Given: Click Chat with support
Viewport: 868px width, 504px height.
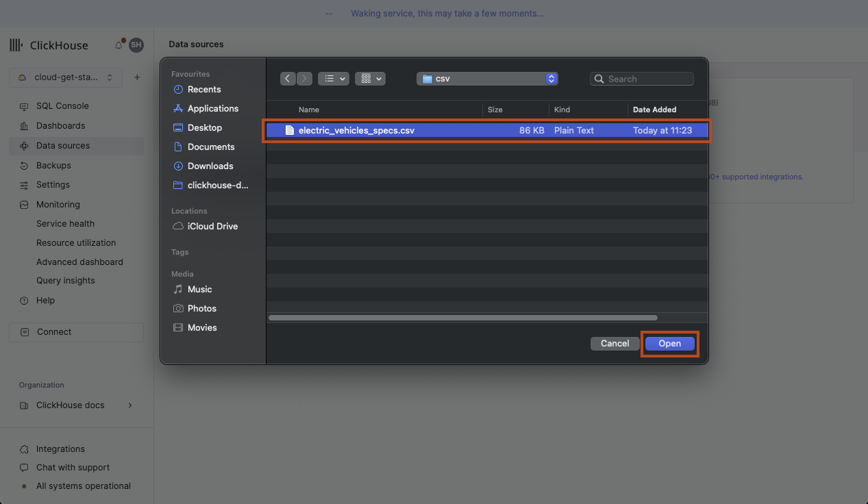Looking at the screenshot, I should click(73, 468).
